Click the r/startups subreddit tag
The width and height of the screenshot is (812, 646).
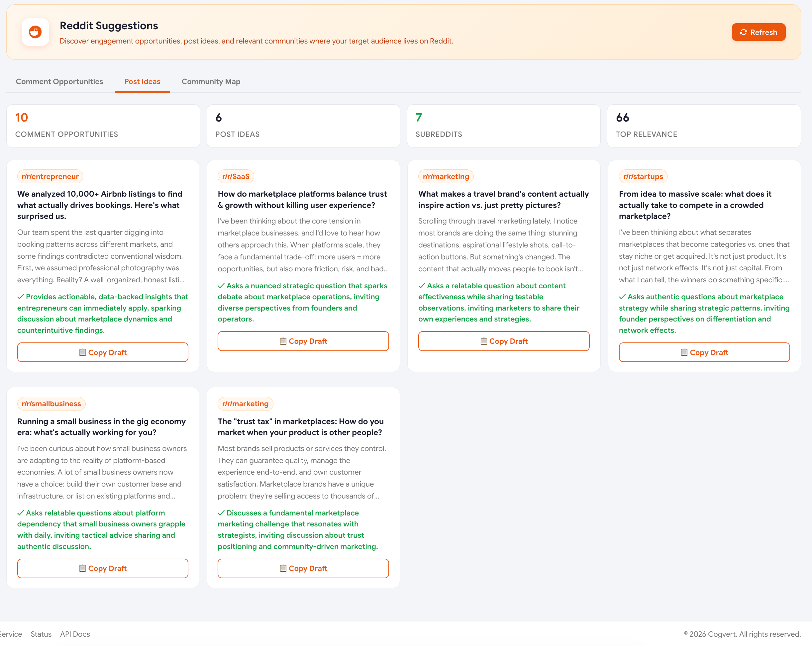(643, 176)
